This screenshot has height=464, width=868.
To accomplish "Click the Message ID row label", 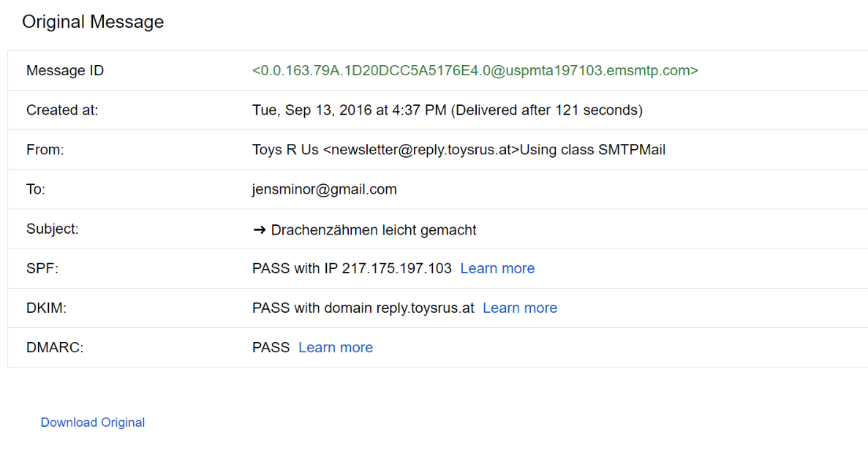I will click(65, 71).
